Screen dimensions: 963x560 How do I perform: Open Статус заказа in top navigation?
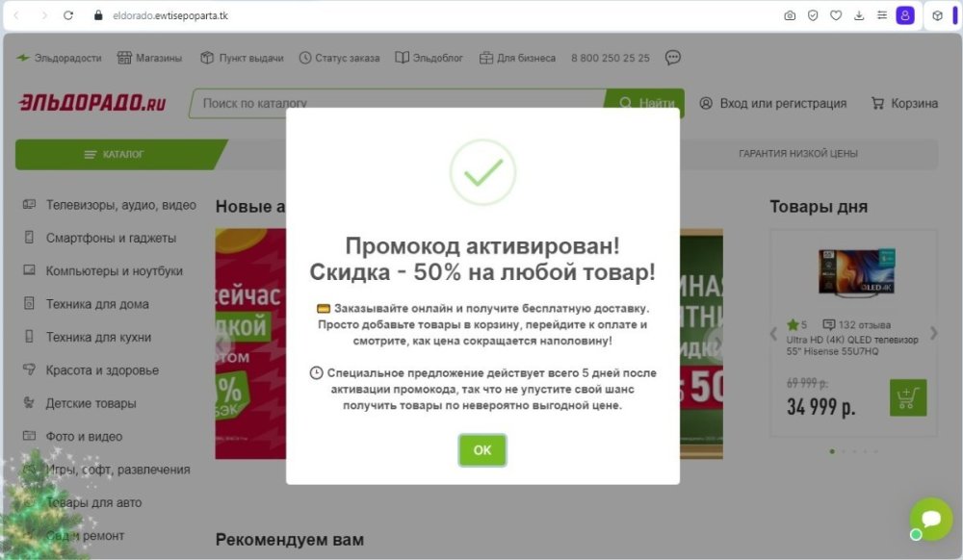click(339, 58)
